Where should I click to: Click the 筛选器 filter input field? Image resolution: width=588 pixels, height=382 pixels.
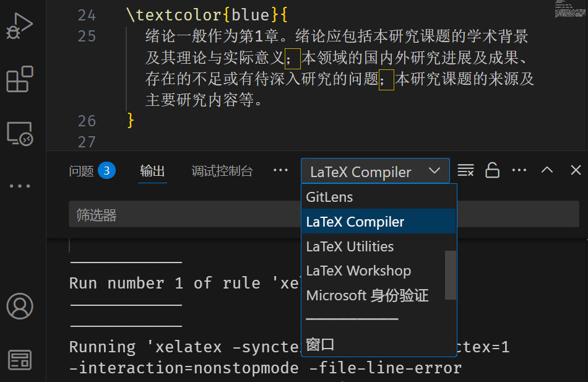pos(186,215)
